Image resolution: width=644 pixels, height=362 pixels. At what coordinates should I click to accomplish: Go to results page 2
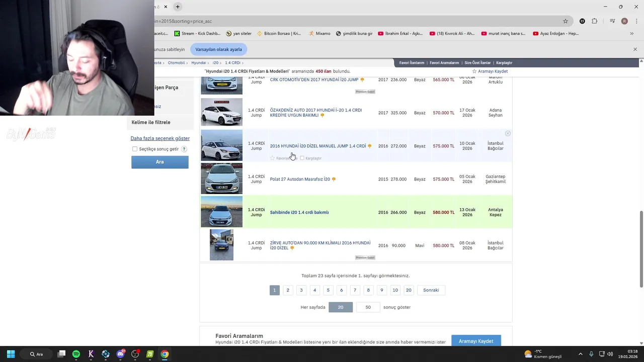[x=288, y=290]
